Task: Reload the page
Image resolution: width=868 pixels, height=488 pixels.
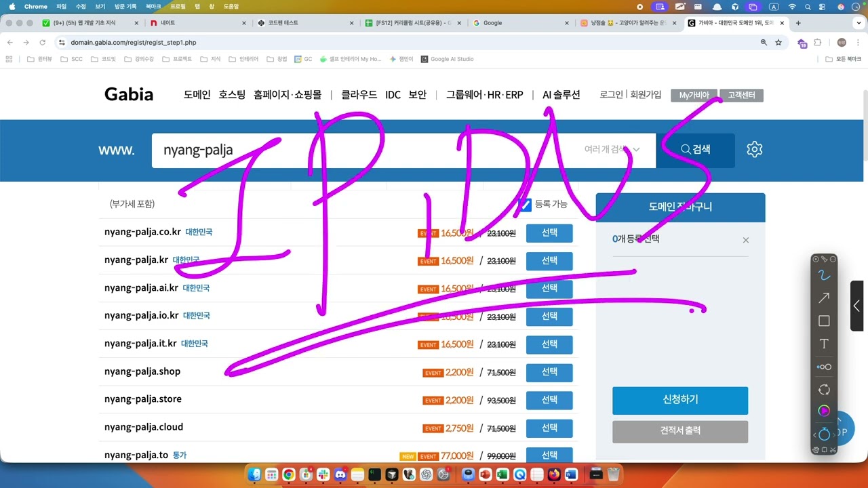Action: click(42, 42)
